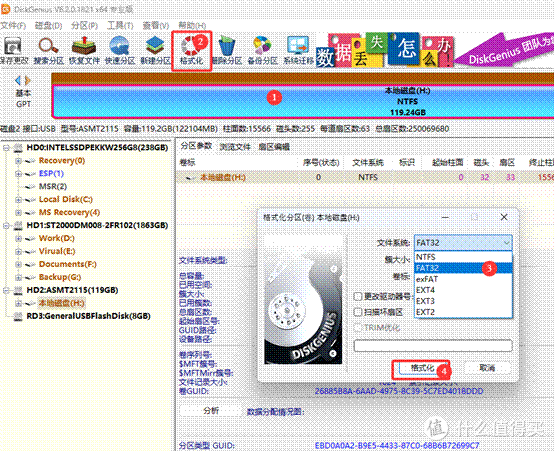Open the Backup Partition tool
Viewport: 554px width, 451px height.
[263, 50]
